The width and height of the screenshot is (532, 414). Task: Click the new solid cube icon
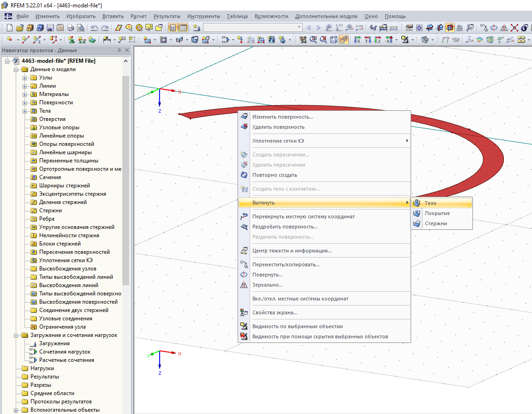pos(194,40)
